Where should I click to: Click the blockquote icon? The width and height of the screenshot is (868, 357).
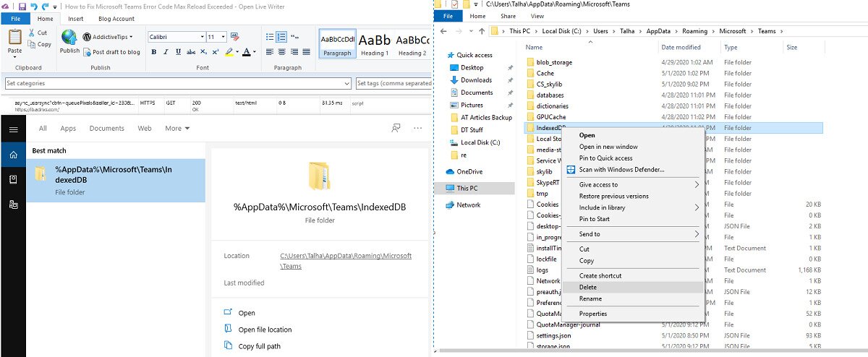click(294, 37)
